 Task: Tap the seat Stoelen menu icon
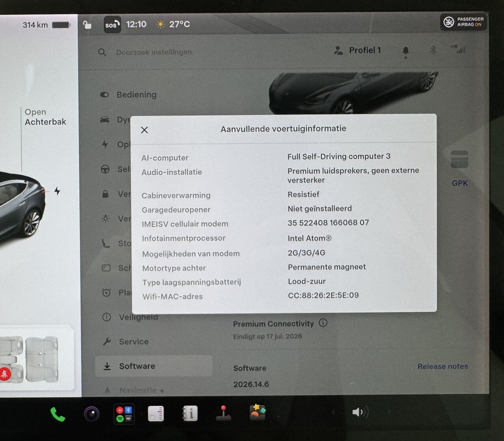click(106, 243)
